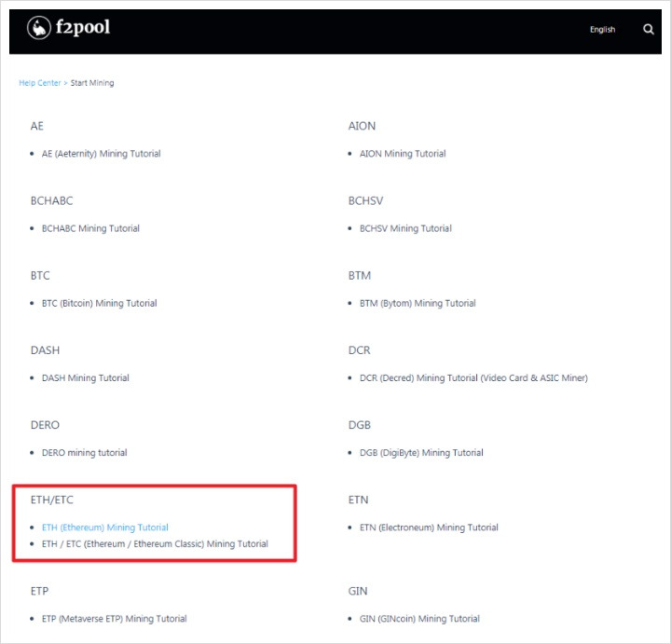Select the DGB section heading
The image size is (671, 644).
coord(360,425)
